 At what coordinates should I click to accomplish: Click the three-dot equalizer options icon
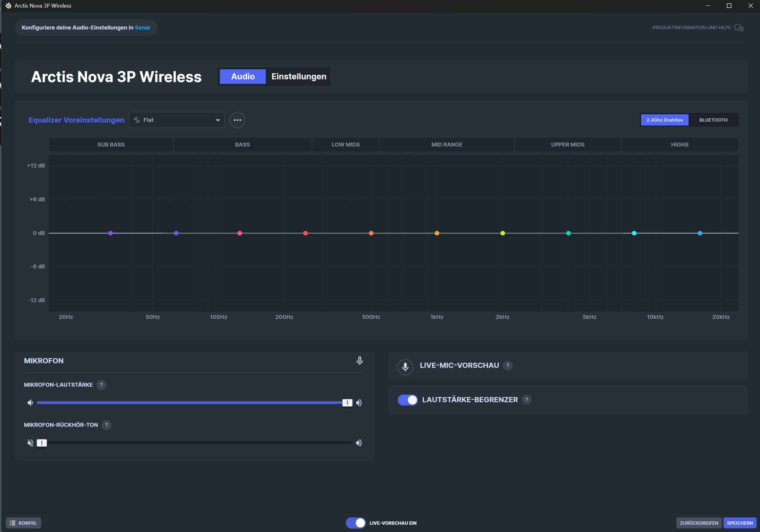pos(237,120)
